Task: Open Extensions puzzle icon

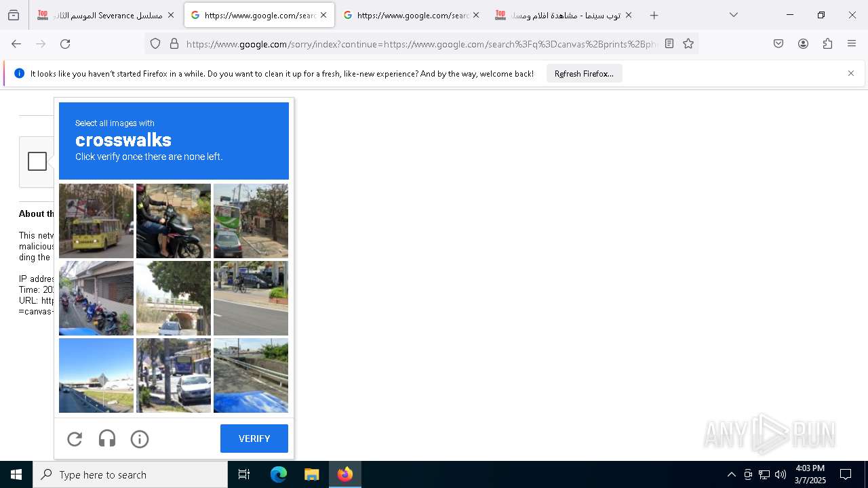Action: [x=827, y=43]
